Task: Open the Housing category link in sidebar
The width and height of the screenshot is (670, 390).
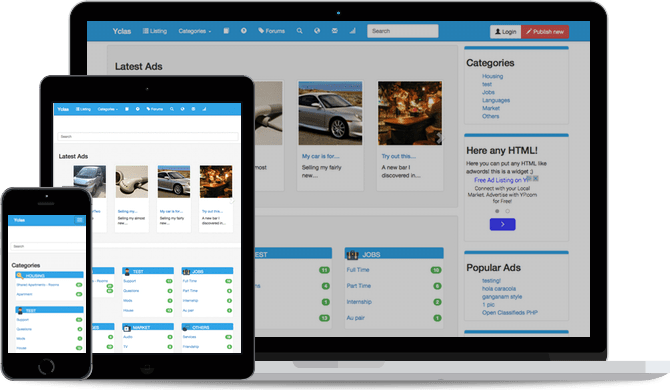Action: pos(492,76)
